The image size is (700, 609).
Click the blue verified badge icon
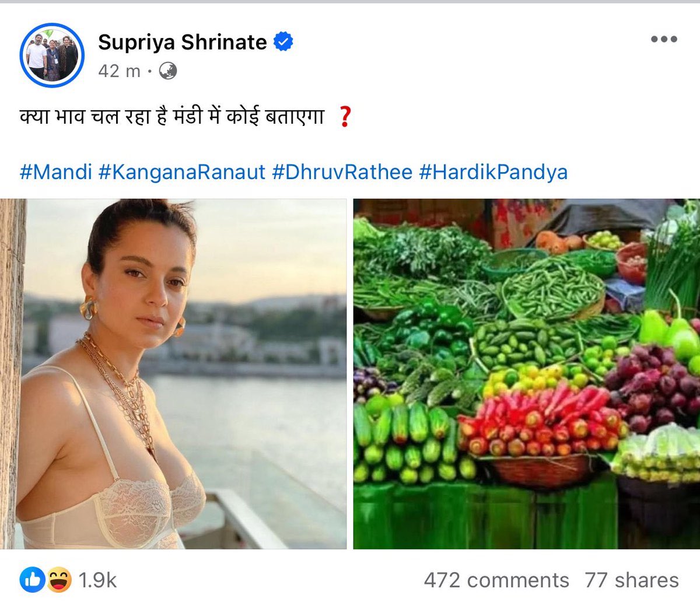283,42
